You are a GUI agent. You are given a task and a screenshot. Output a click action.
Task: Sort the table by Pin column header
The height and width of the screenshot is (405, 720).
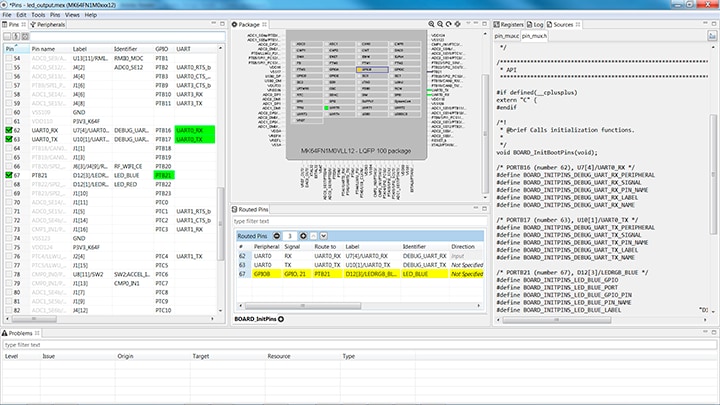[10, 48]
